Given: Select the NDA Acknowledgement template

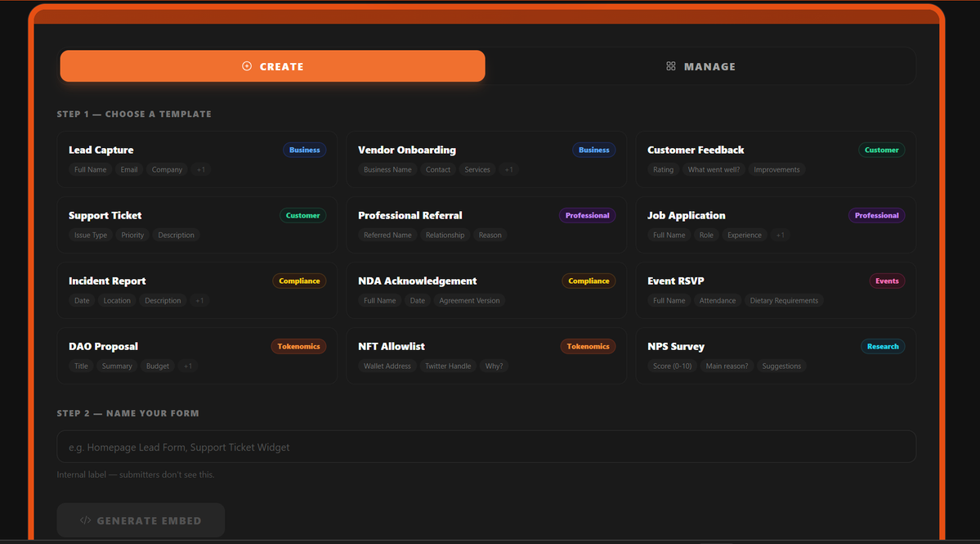Looking at the screenshot, I should click(x=486, y=290).
